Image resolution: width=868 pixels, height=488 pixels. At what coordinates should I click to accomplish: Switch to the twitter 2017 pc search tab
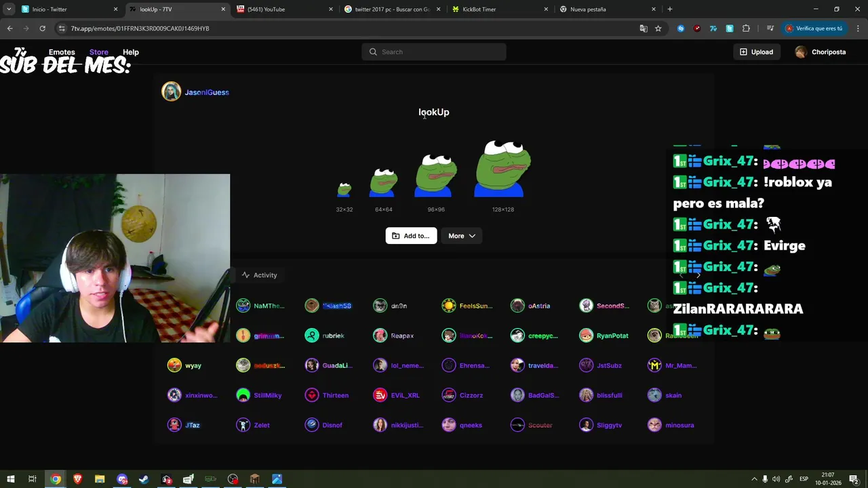pos(392,9)
